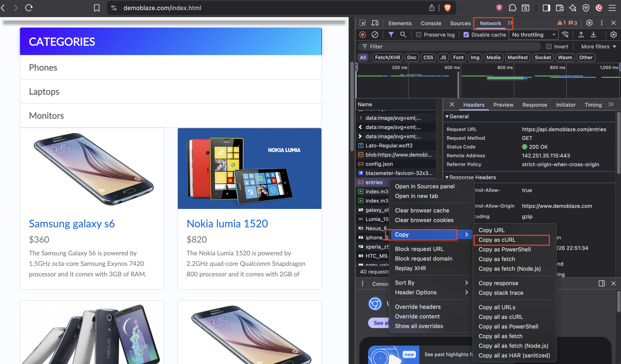Toggle the network filter bar
The width and height of the screenshot is (621, 364).
point(391,35)
